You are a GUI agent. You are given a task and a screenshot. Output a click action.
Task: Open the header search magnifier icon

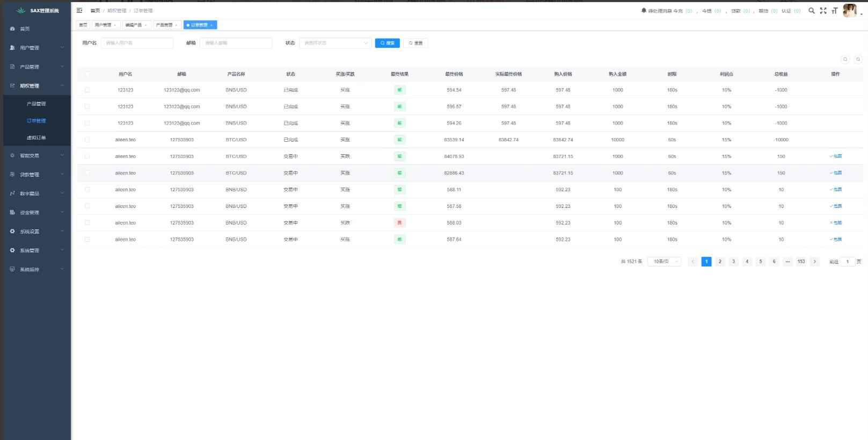[x=811, y=10]
